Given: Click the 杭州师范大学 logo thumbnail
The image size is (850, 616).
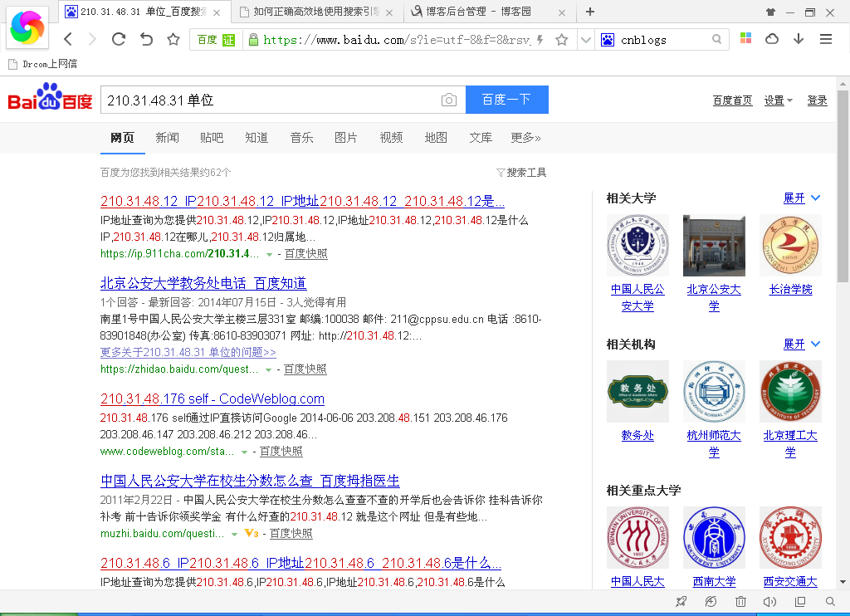Looking at the screenshot, I should pyautogui.click(x=714, y=391).
